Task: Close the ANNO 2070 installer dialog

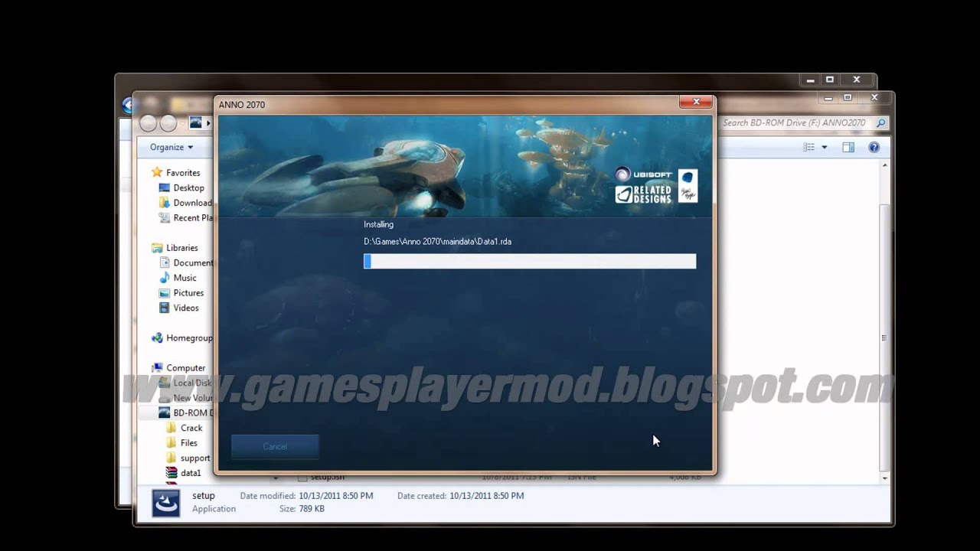Action: [696, 102]
